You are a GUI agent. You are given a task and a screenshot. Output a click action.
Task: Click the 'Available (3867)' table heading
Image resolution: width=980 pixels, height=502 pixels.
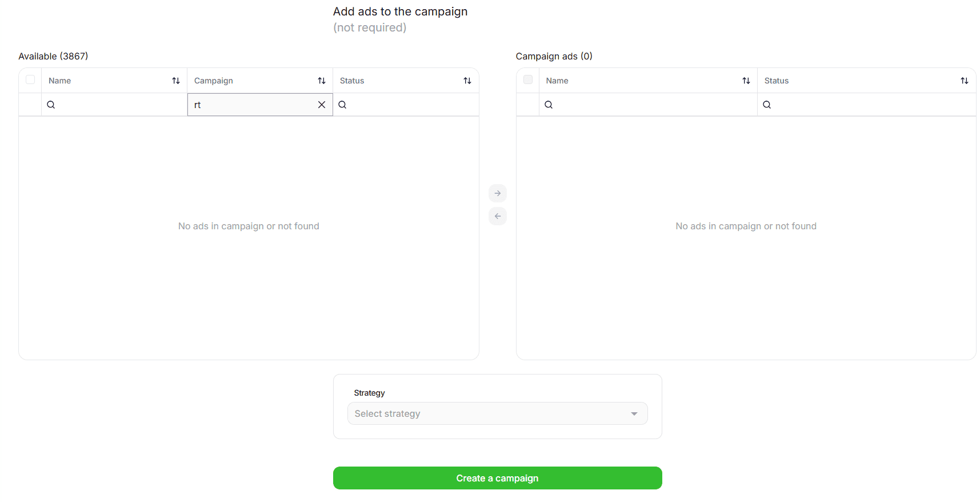(x=53, y=56)
